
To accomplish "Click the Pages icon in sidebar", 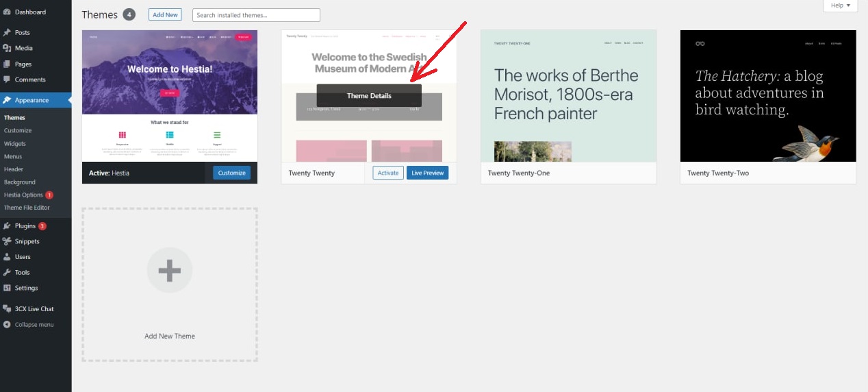I will [7, 64].
